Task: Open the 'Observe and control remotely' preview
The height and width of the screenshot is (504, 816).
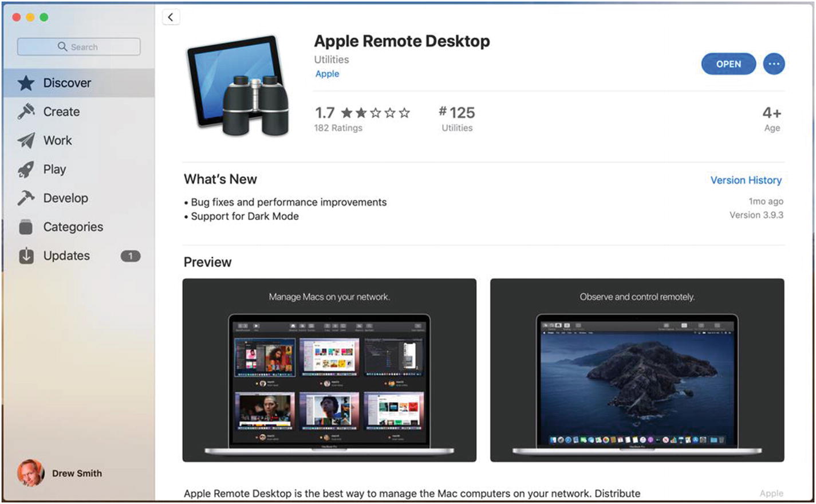Action: 637,370
